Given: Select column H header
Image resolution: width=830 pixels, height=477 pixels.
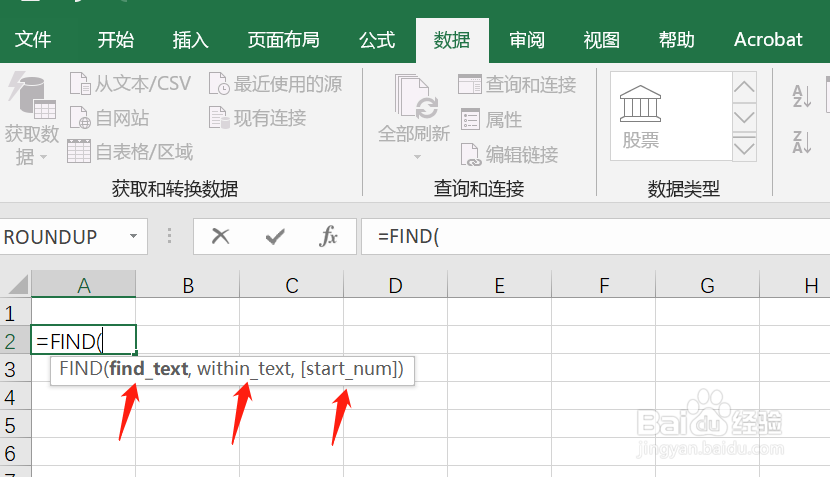Looking at the screenshot, I should click(x=795, y=285).
